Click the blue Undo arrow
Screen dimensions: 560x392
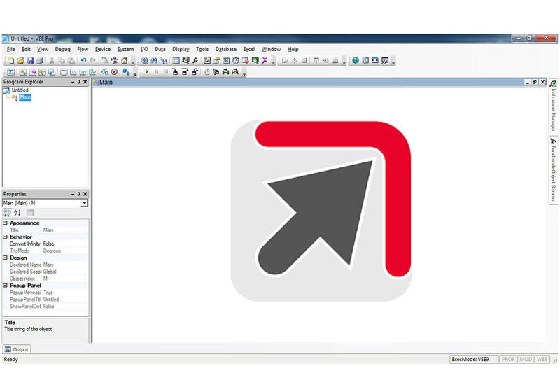coord(83,61)
